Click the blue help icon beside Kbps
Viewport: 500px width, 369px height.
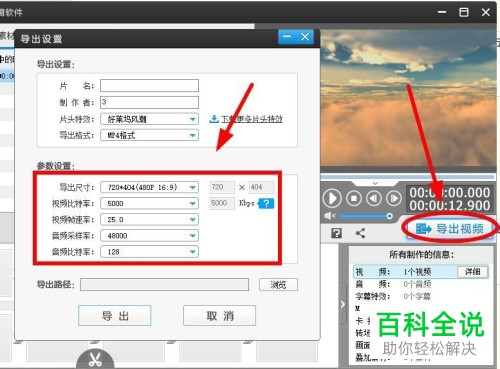pyautogui.click(x=266, y=203)
